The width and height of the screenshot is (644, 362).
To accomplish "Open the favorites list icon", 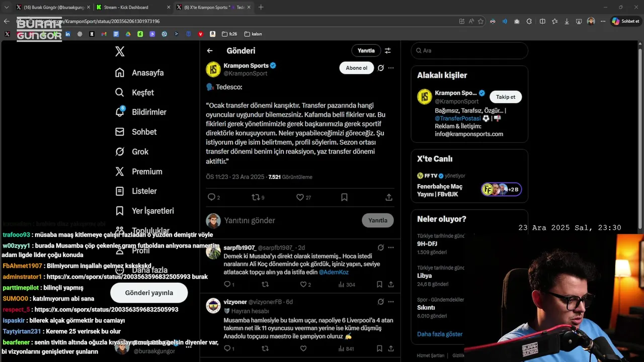I will (554, 21).
